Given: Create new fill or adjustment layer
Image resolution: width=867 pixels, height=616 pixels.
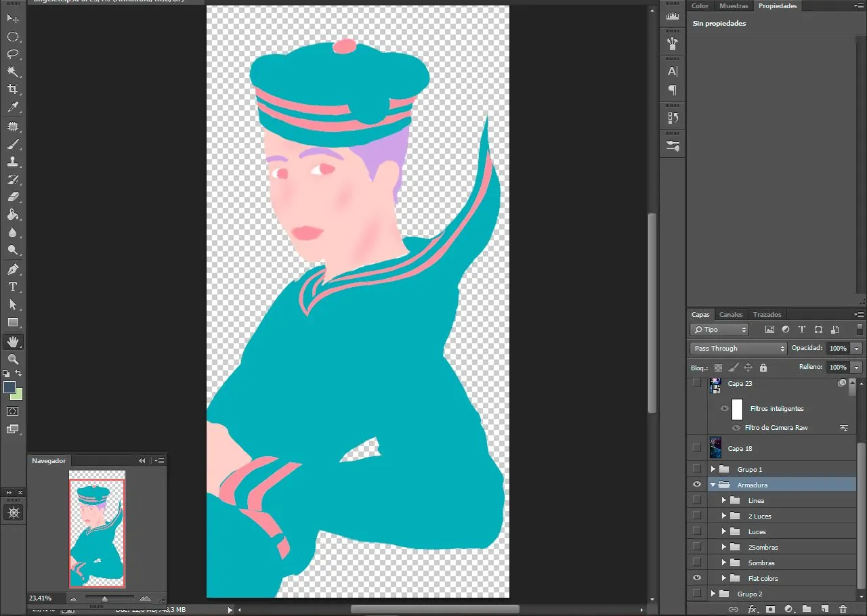Looking at the screenshot, I should [x=788, y=609].
